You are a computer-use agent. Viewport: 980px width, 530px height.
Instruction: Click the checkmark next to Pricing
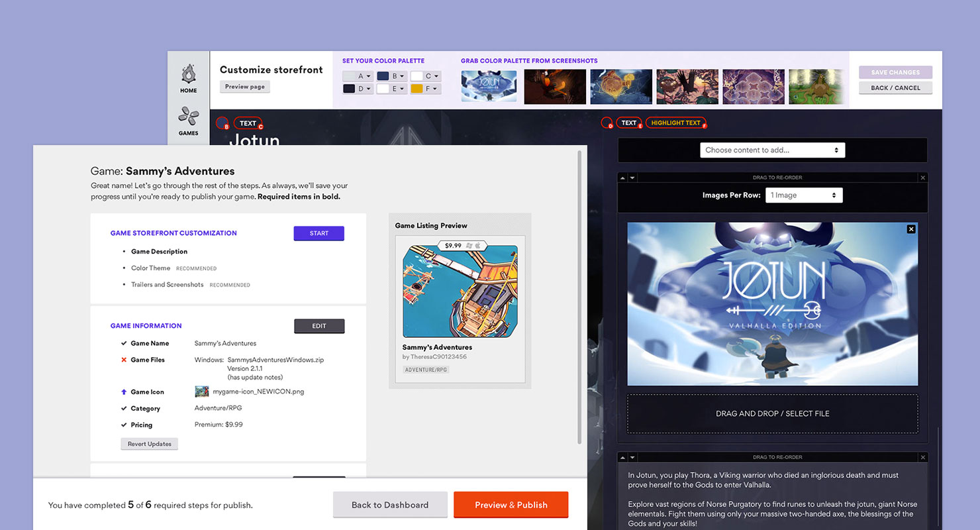124,425
